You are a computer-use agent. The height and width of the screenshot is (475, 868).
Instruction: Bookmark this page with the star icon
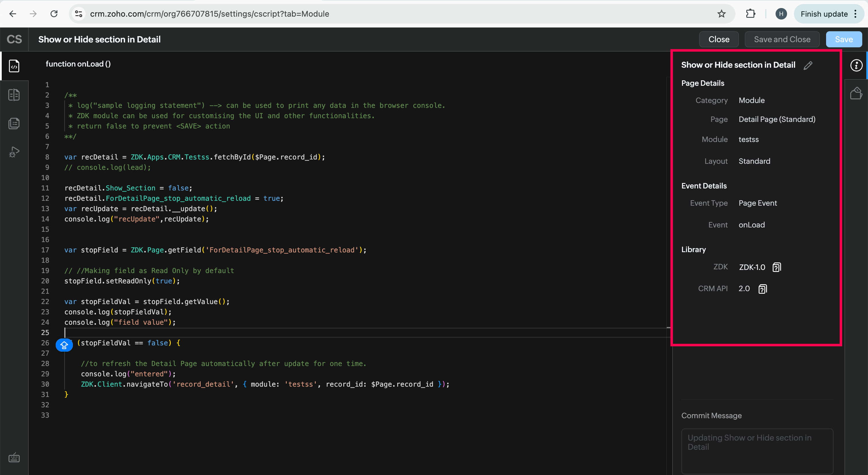(721, 14)
